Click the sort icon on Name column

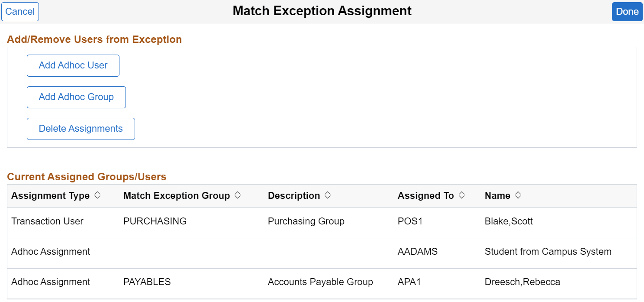pos(519,195)
